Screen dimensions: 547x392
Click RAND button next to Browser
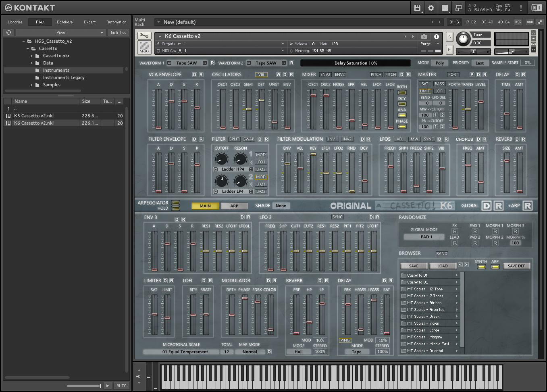coord(442,254)
